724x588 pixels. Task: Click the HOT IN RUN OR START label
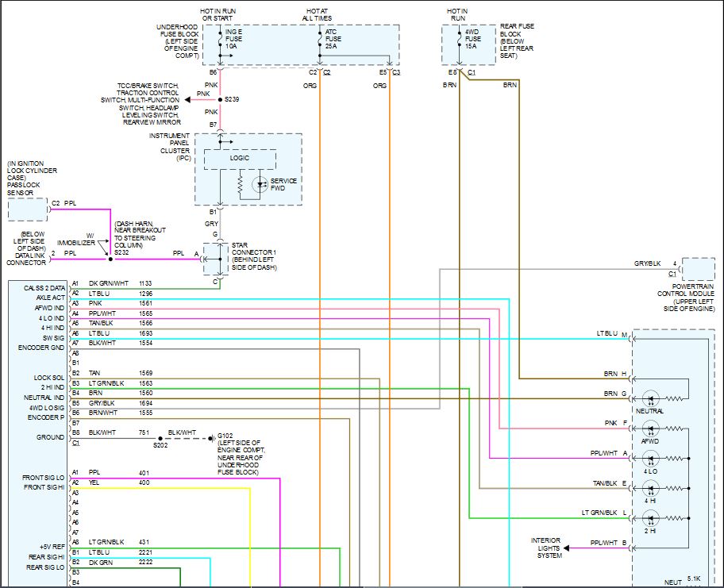(218, 14)
